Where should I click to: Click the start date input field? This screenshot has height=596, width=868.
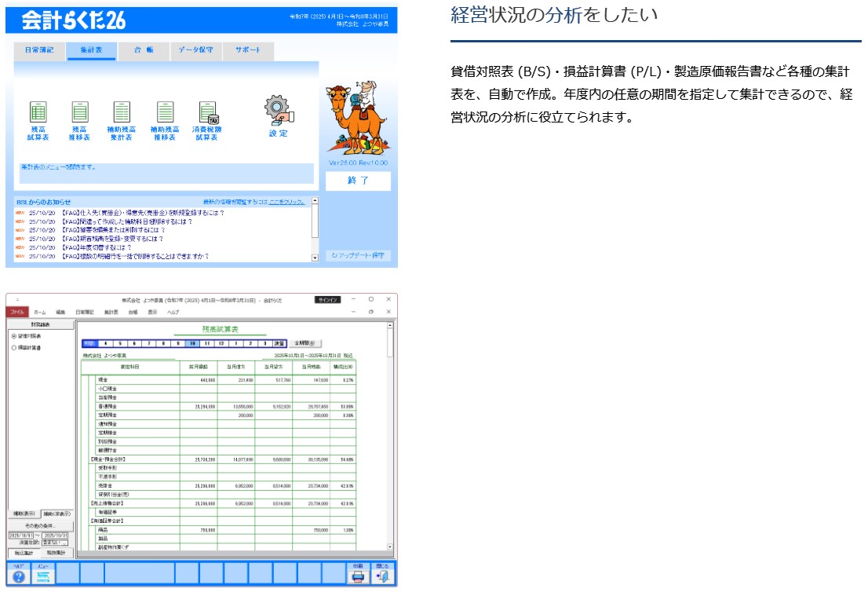(x=22, y=535)
